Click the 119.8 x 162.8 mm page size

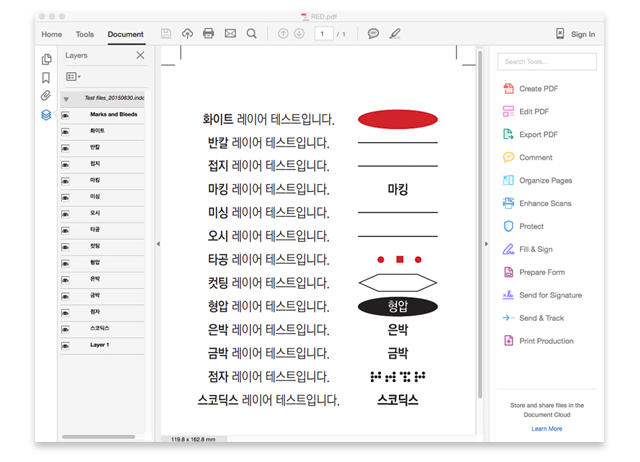pyautogui.click(x=193, y=439)
